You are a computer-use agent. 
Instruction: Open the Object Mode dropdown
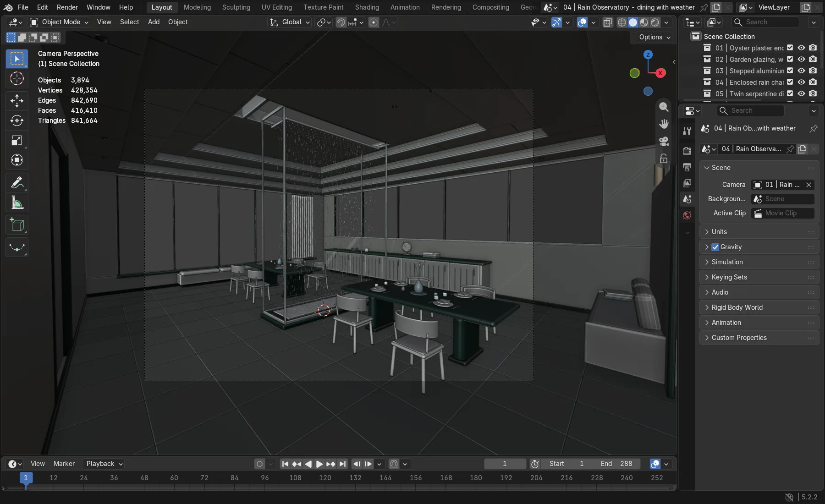(59, 22)
